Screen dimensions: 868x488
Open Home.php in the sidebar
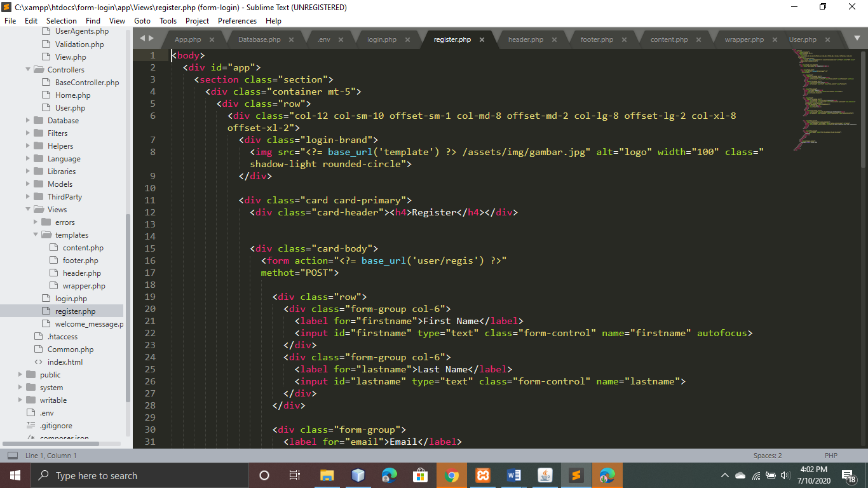(x=73, y=95)
